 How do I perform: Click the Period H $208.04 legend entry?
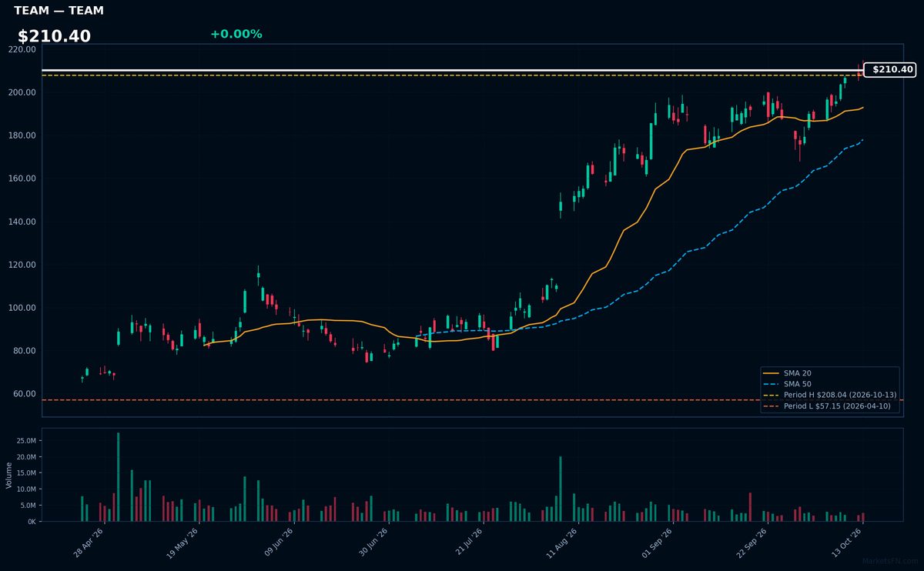pyautogui.click(x=830, y=395)
